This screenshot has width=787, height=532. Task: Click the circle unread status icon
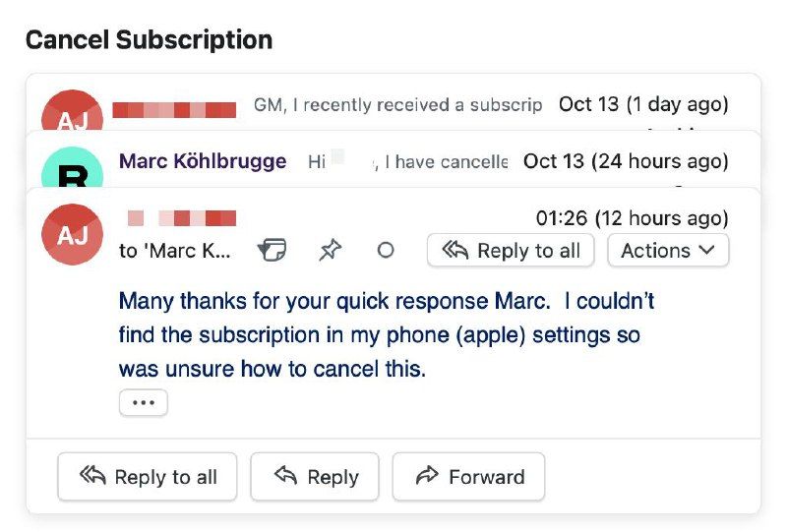coord(386,251)
